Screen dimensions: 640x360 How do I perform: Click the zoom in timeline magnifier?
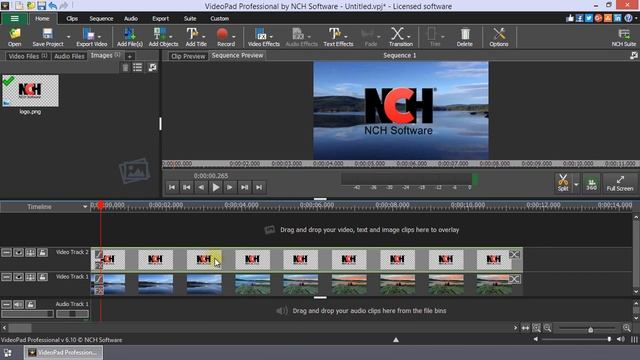point(627,328)
